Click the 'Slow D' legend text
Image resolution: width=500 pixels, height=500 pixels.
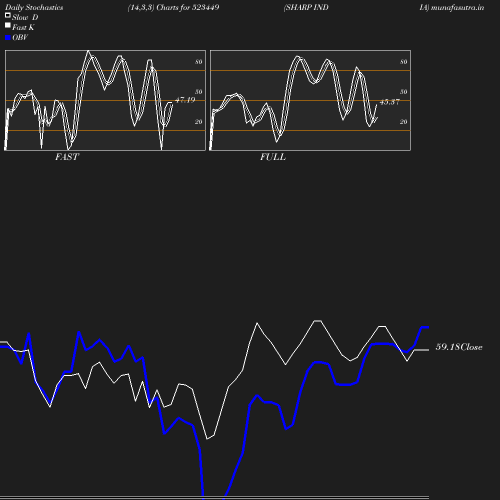tap(25, 17)
